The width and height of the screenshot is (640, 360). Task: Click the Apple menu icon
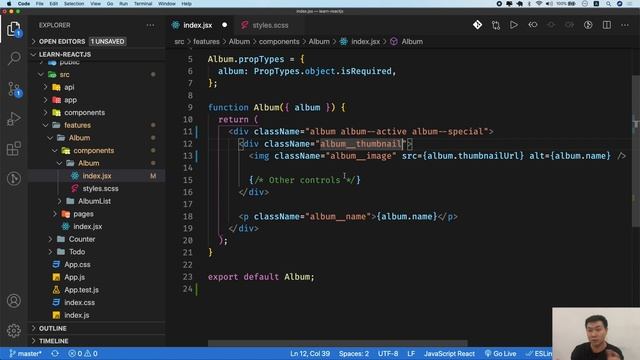[x=9, y=4]
